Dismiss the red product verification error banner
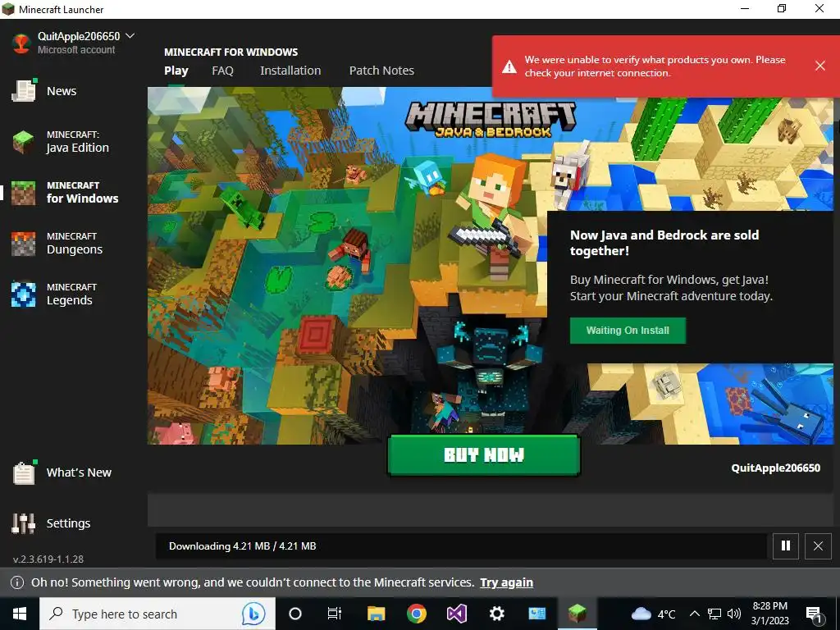The height and width of the screenshot is (630, 840). pyautogui.click(x=820, y=66)
